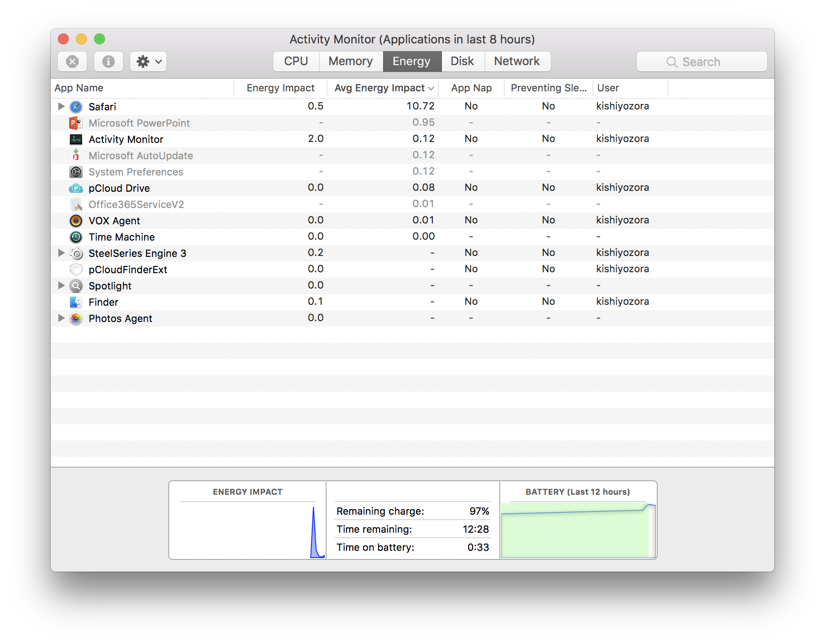The image size is (825, 644).
Task: Sort by App Name column header
Action: pos(142,88)
